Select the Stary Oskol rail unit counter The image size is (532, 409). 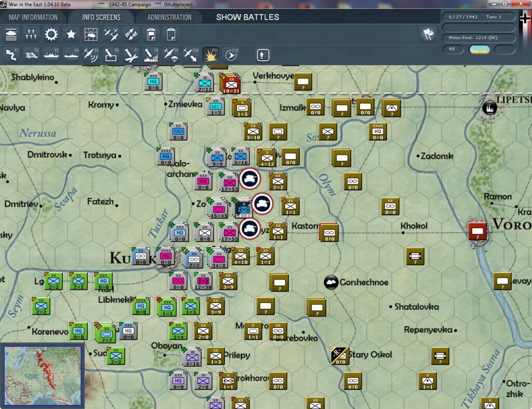tap(340, 356)
